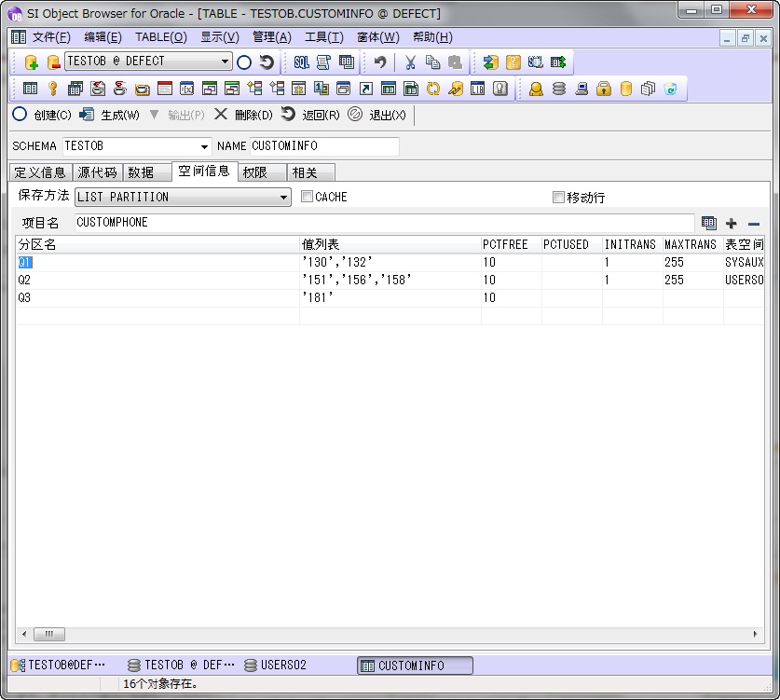Click the gold key icon in object toolbar

click(x=53, y=89)
